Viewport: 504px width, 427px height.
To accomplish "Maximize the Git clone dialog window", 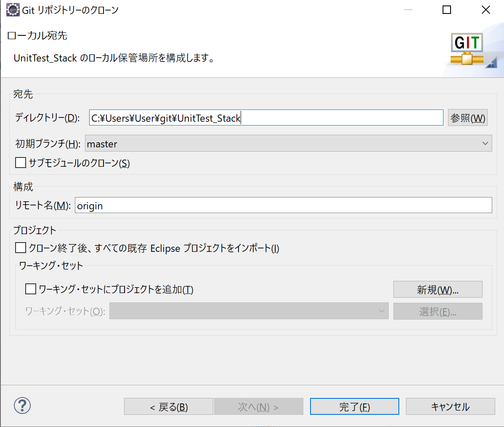I will pyautogui.click(x=447, y=10).
